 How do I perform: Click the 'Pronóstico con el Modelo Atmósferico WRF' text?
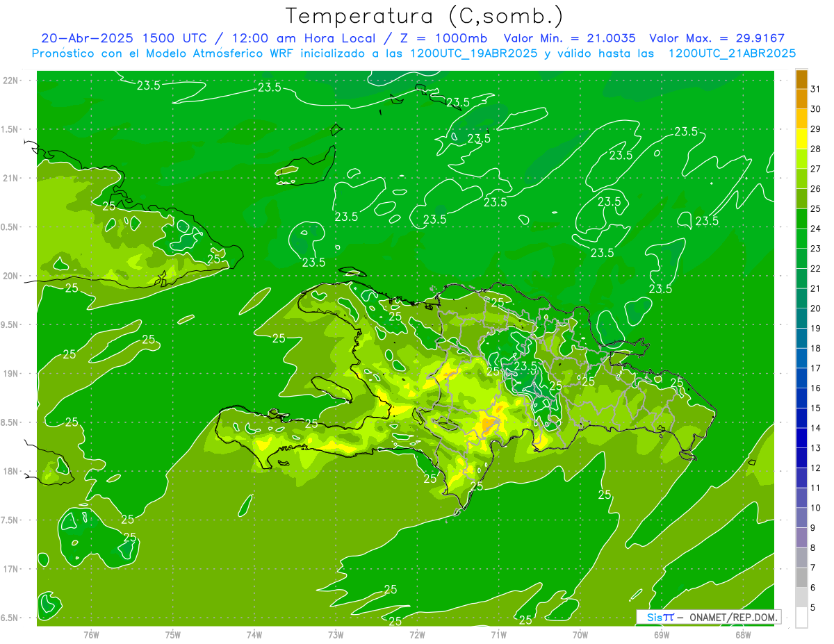point(164,53)
